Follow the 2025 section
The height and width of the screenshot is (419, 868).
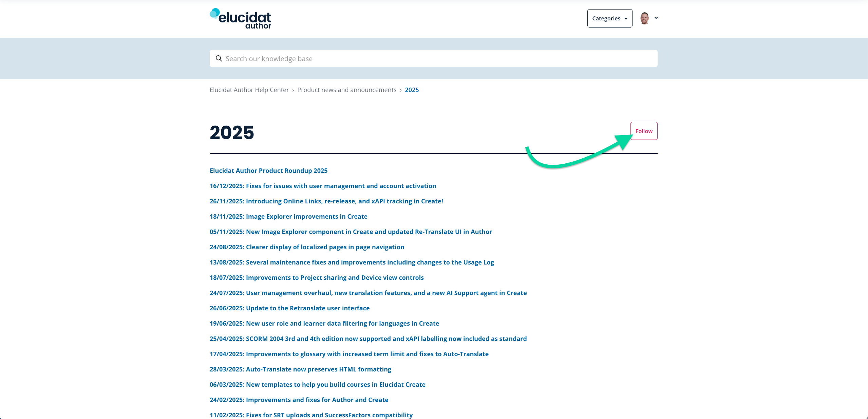[x=644, y=131]
